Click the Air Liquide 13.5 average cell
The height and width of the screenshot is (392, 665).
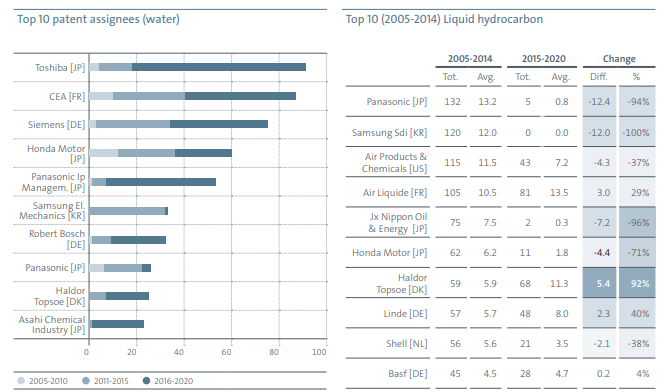(559, 193)
